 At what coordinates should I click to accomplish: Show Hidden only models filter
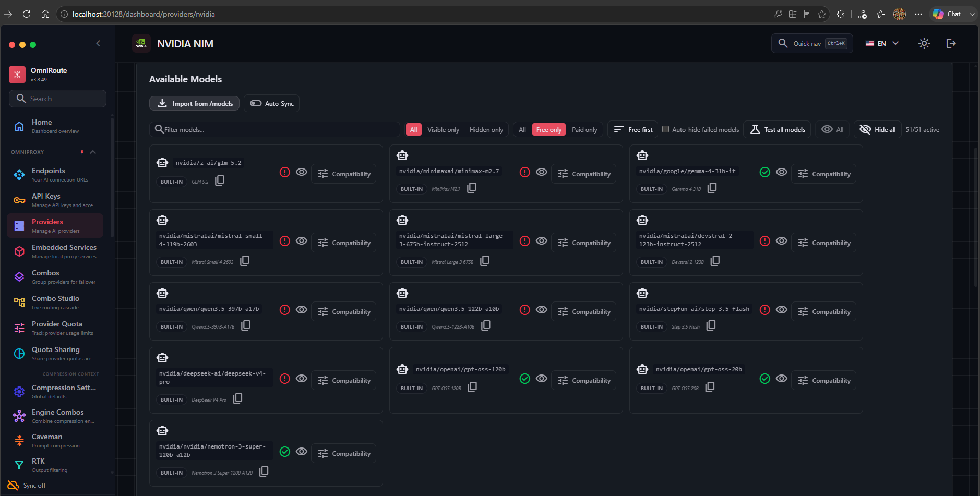[x=486, y=130]
